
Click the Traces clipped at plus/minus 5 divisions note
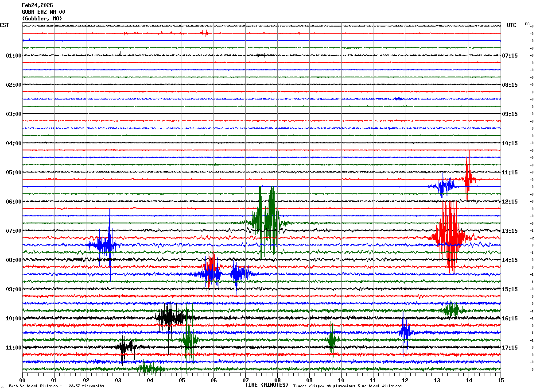[x=347, y=386]
